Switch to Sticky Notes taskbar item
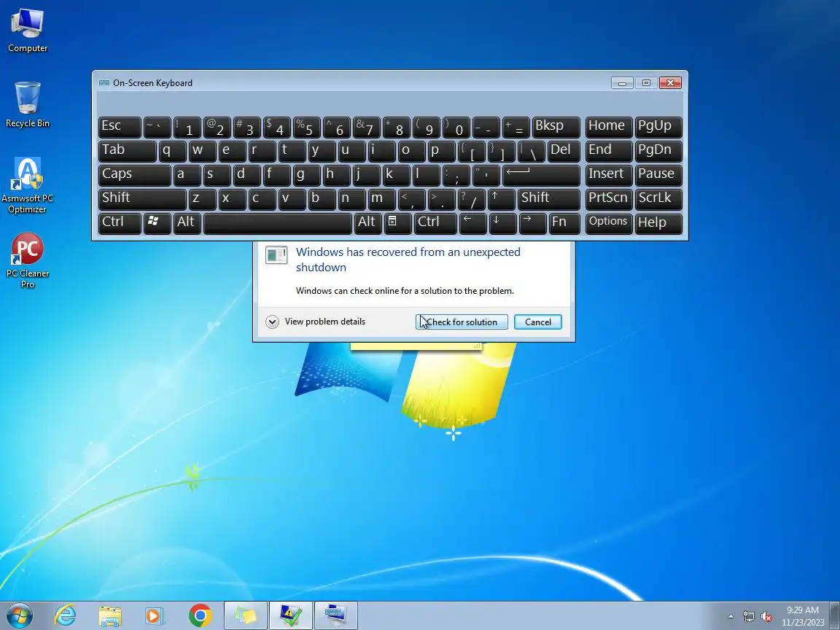 click(x=245, y=615)
